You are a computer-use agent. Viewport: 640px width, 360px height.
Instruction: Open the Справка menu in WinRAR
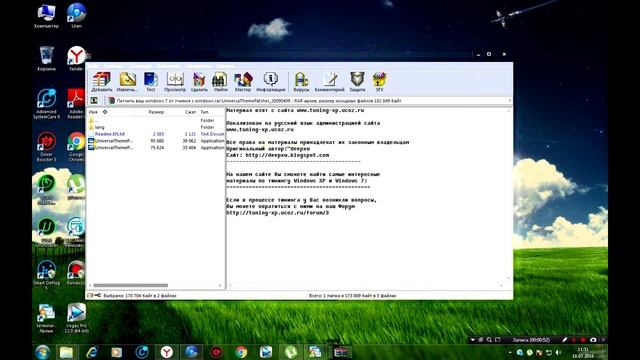[225, 66]
